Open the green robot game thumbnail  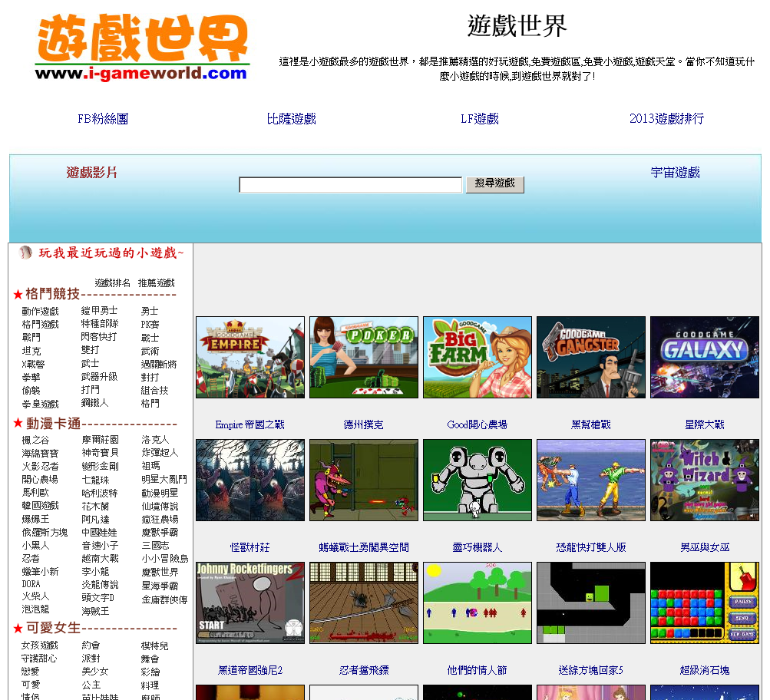(x=478, y=480)
